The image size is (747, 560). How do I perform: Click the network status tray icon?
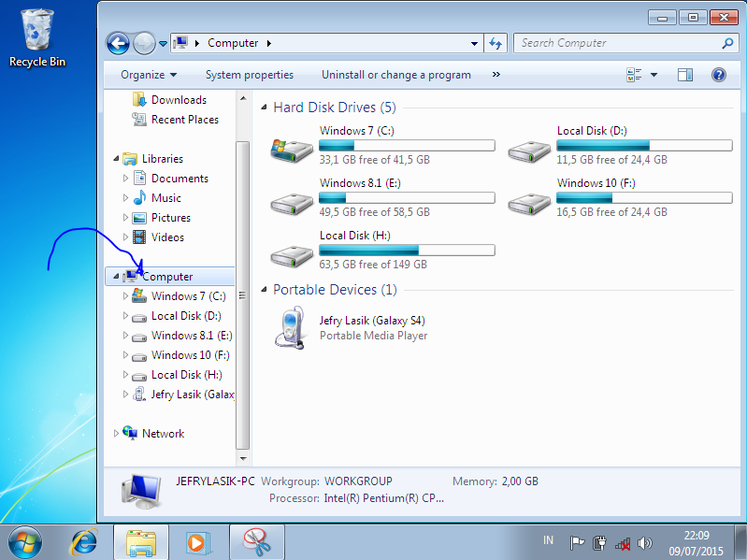[x=623, y=543]
